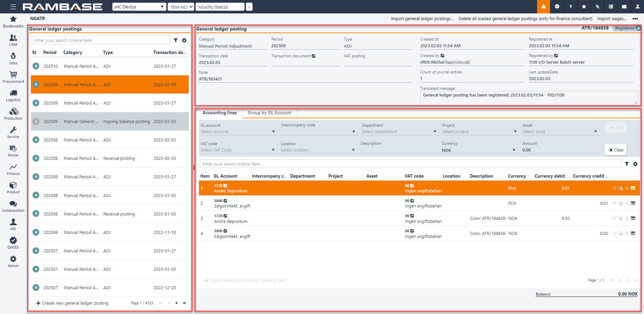The width and height of the screenshot is (644, 314).
Task: Open the Procurement module in sidebar
Action: point(13,77)
